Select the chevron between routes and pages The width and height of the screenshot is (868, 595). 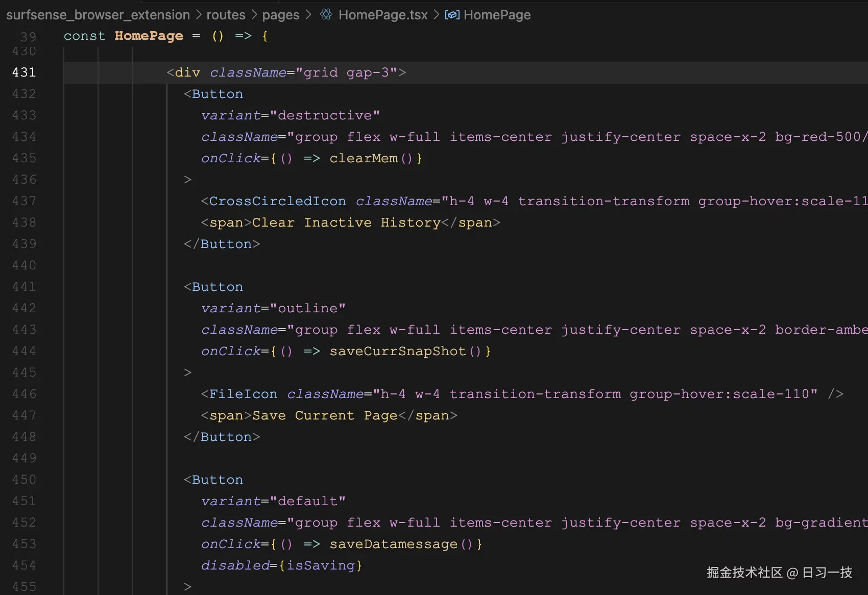(253, 15)
